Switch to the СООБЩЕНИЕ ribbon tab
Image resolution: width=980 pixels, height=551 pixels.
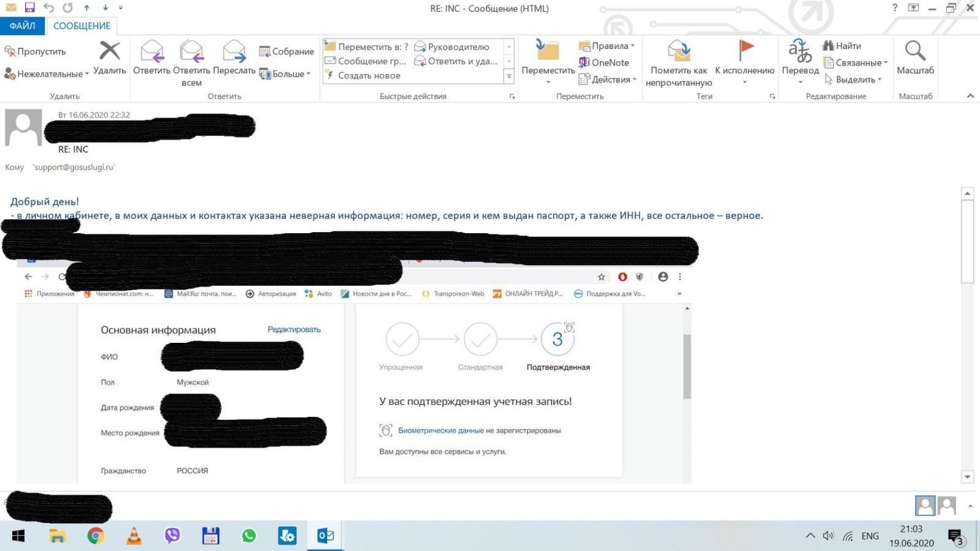pyautogui.click(x=81, y=26)
